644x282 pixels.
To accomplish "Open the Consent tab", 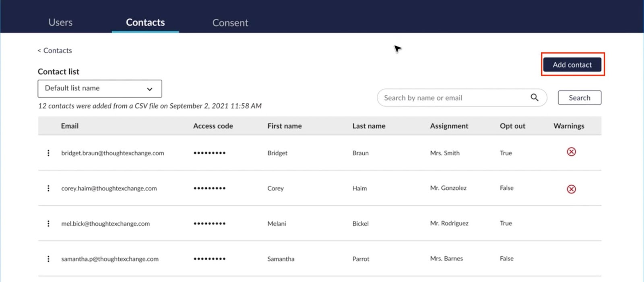I will point(230,23).
